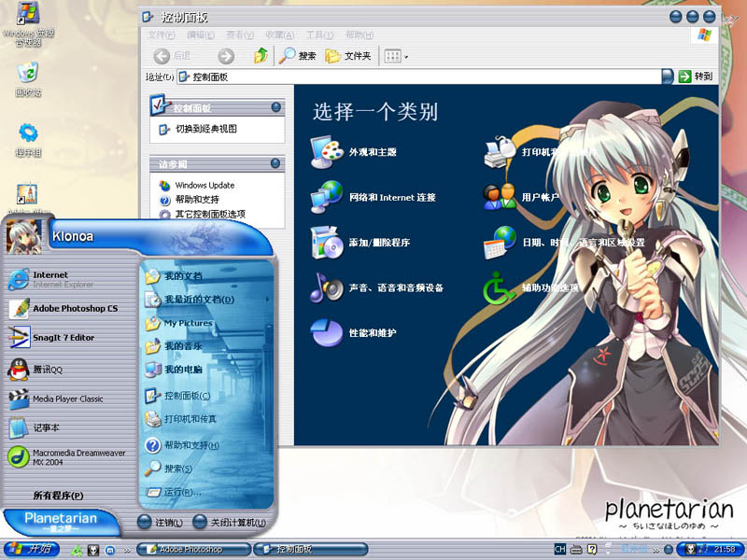Screen dimensions: 747x560
Task: Open 我的音乐 in Start menu
Action: (x=206, y=346)
